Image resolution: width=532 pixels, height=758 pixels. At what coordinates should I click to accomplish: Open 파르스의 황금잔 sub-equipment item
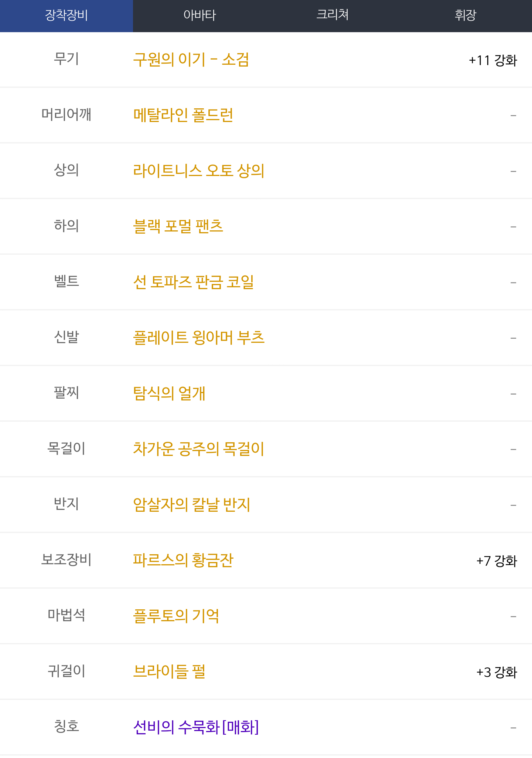tap(183, 560)
